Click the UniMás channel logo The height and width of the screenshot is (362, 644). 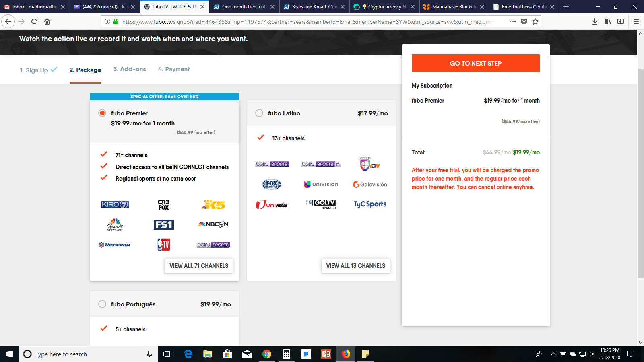coord(272,204)
